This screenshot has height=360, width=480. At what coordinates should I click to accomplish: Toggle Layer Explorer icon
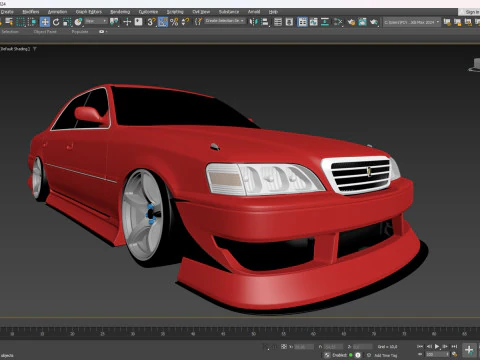pyautogui.click(x=289, y=22)
